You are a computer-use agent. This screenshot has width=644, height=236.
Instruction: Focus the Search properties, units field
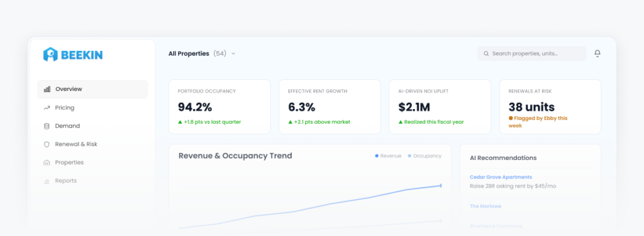click(x=532, y=54)
